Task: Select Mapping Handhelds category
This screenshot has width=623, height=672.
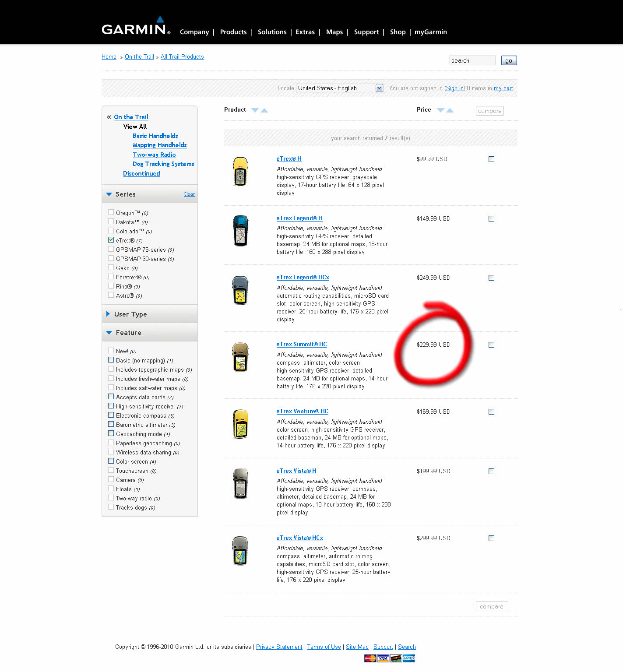Action: [x=160, y=145]
